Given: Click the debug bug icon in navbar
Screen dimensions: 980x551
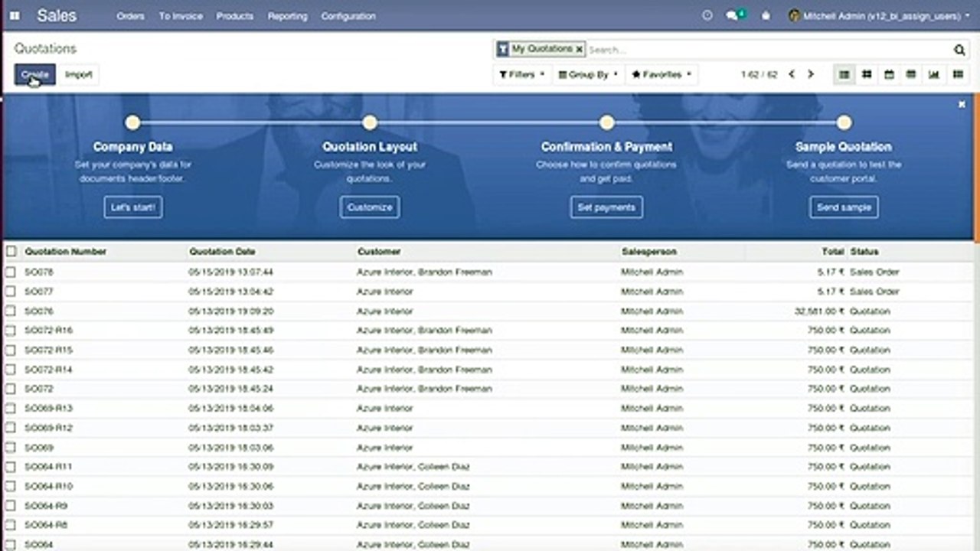Looking at the screenshot, I should pyautogui.click(x=766, y=15).
